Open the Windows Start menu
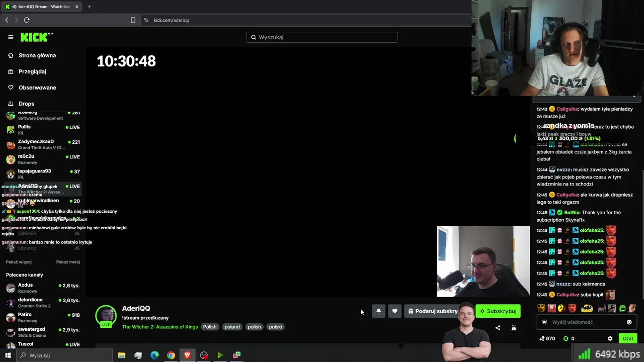Screen dimensions: 644x362 point(8,355)
